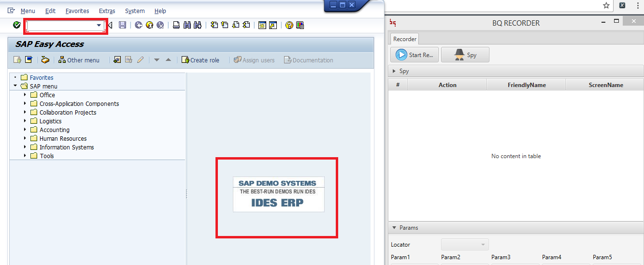Open the SAP Business Workplace icon
Viewport: 644px width, 265px height.
click(45, 60)
